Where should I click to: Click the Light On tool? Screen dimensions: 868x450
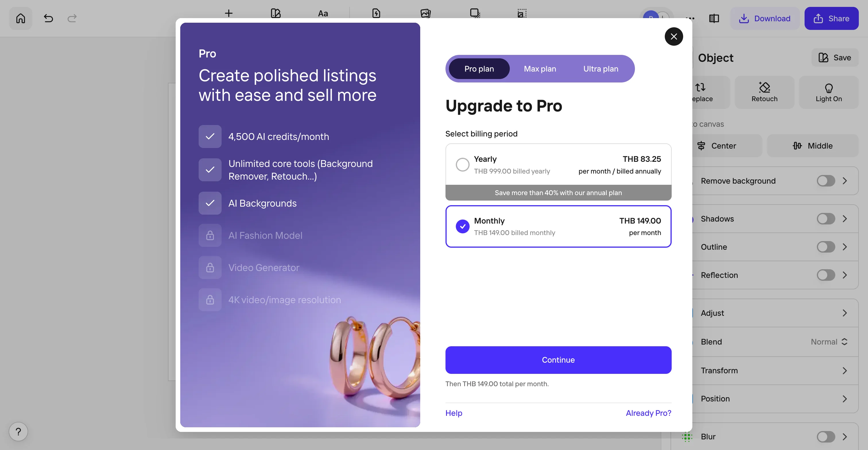click(829, 92)
